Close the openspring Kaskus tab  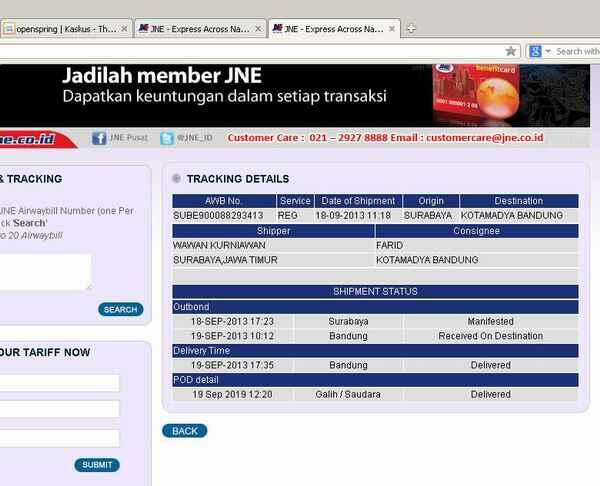(125, 29)
